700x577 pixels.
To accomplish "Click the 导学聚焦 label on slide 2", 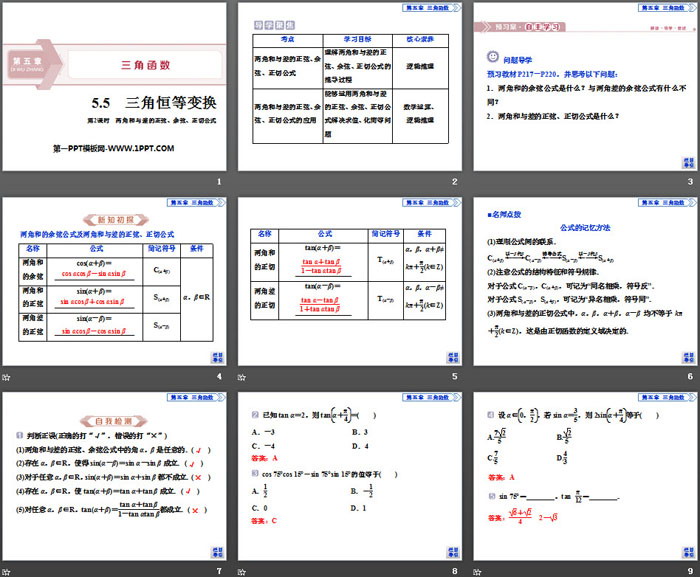I will point(275,25).
